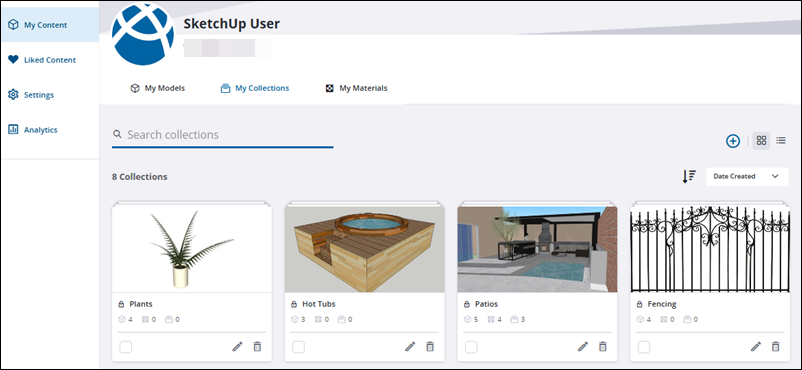Open the Hot Tubs collection thumbnail
Screen dimensions: 802x370
click(x=364, y=249)
